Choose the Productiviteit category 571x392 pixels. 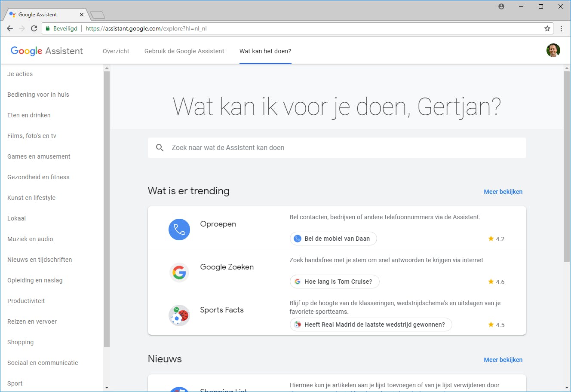pyautogui.click(x=26, y=301)
